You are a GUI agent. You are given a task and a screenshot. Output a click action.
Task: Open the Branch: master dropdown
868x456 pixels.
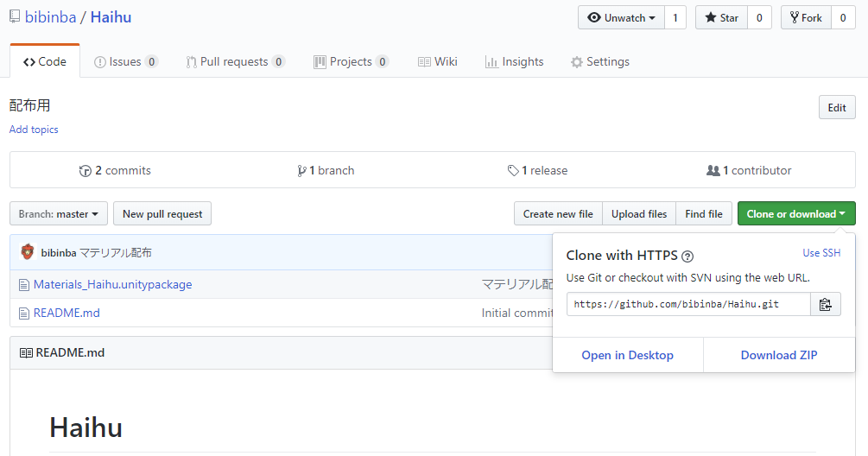tap(59, 213)
